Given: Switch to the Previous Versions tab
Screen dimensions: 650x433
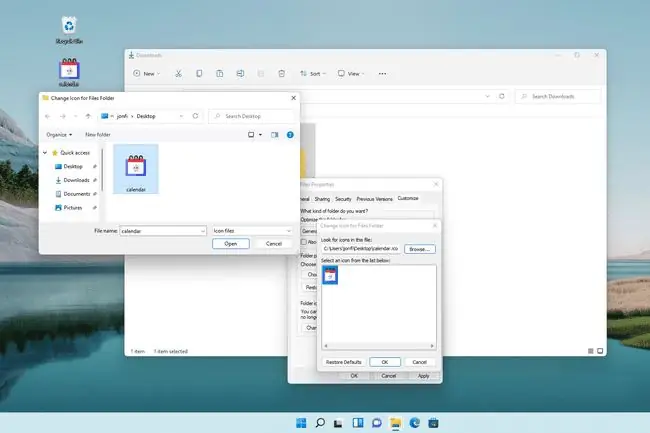Looking at the screenshot, I should point(374,199).
